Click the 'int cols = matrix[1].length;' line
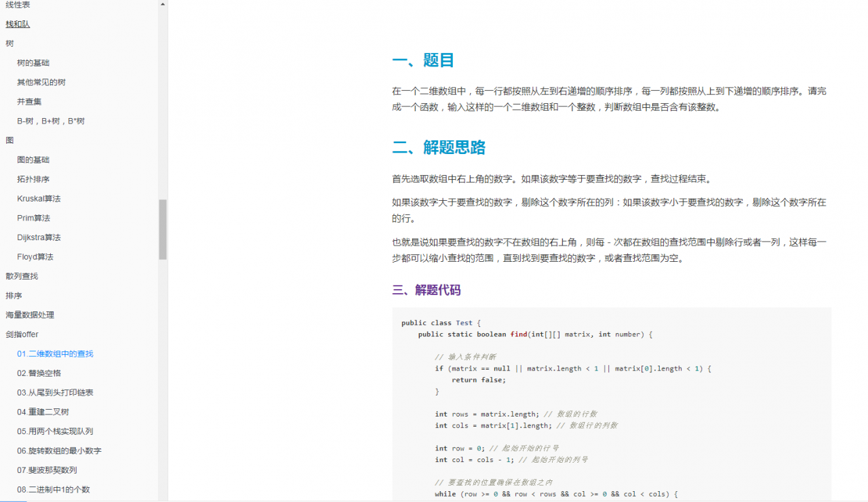 [x=526, y=425]
